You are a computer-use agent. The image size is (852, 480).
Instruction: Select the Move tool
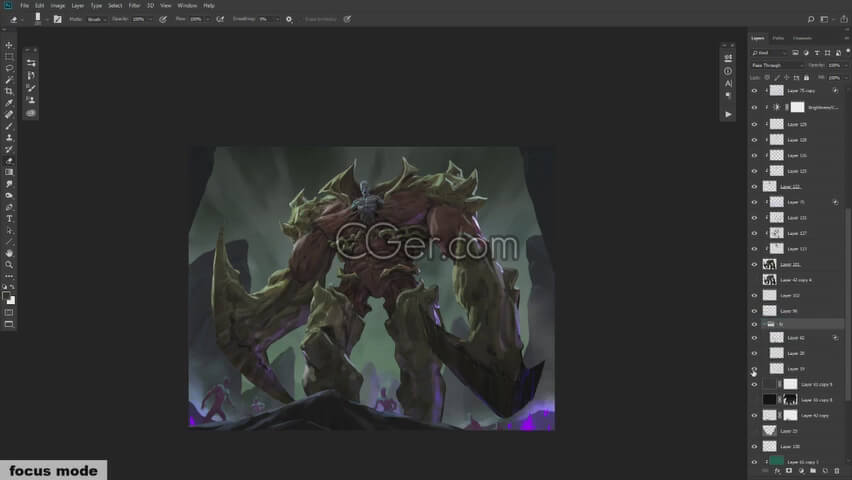(x=9, y=45)
